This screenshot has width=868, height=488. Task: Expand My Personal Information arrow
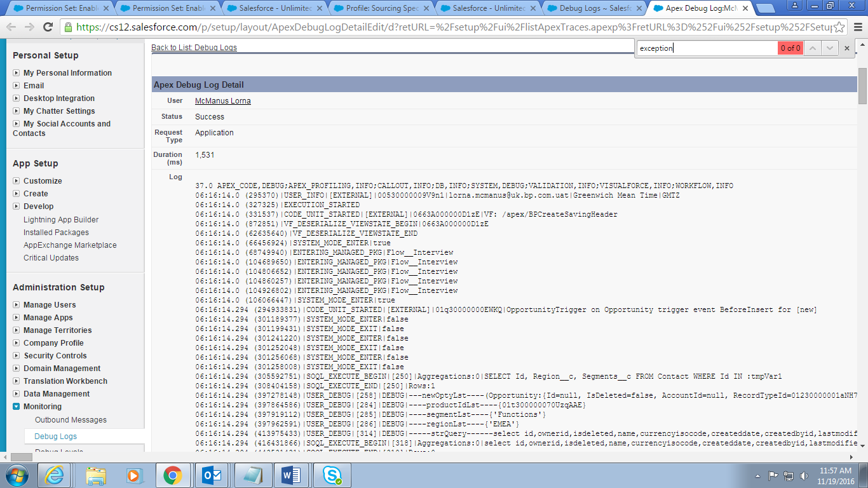click(x=16, y=73)
